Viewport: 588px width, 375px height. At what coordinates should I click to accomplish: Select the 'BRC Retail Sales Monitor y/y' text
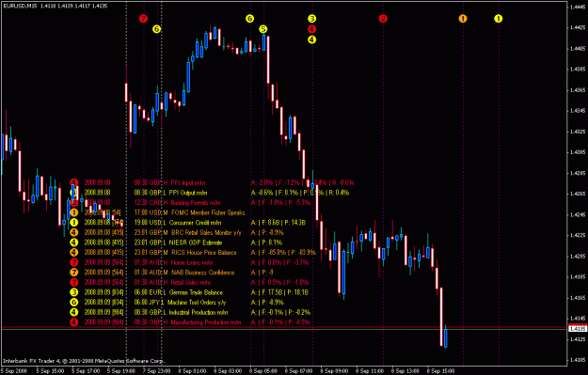(x=207, y=233)
